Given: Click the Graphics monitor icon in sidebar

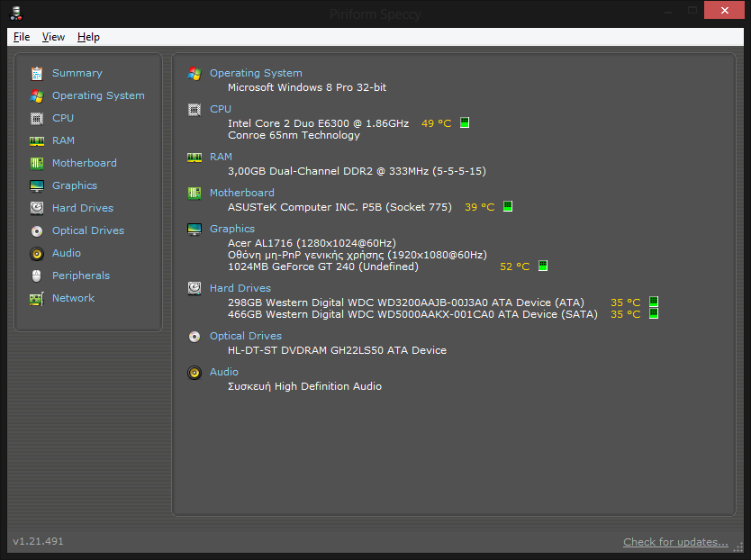Looking at the screenshot, I should tap(37, 185).
